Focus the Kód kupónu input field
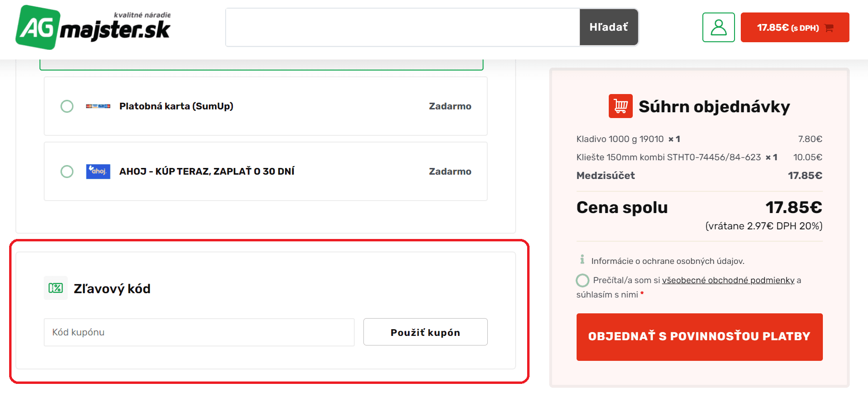Viewport: 868px width, 405px height. click(199, 332)
